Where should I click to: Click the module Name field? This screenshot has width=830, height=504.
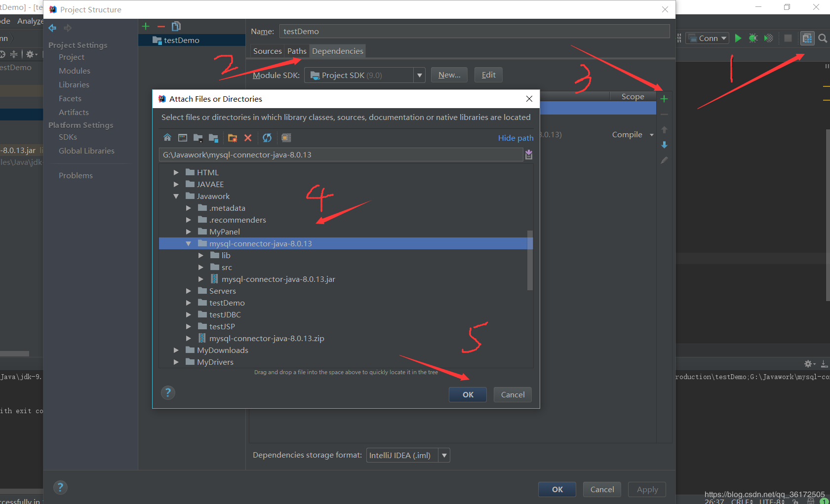tap(474, 31)
